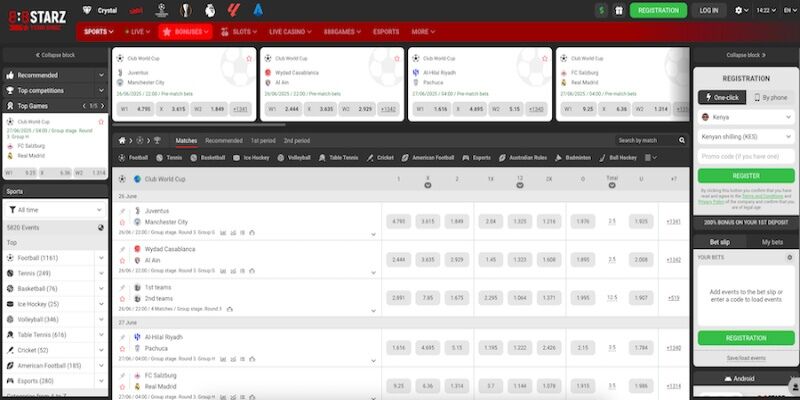Open the BONUSES menu
Viewport: 800px width, 400px height.
click(185, 32)
